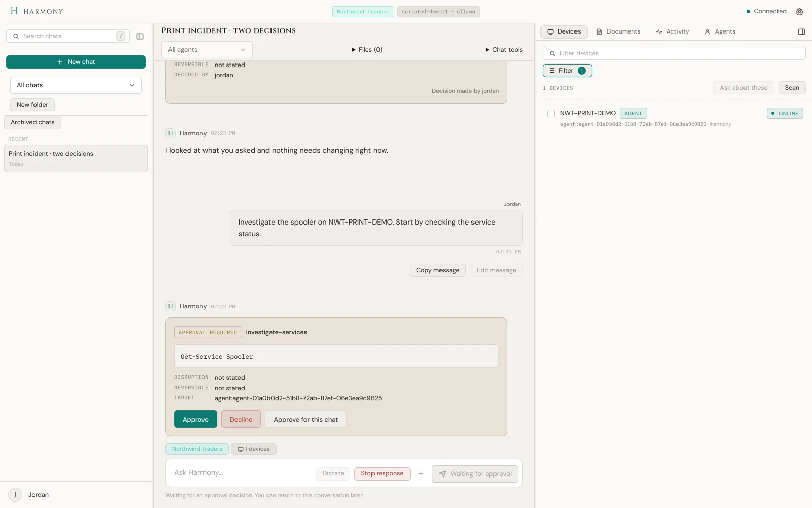Viewport: 812px width, 508px height.
Task: Approve the Get-Service Spooler request
Action: point(195,419)
